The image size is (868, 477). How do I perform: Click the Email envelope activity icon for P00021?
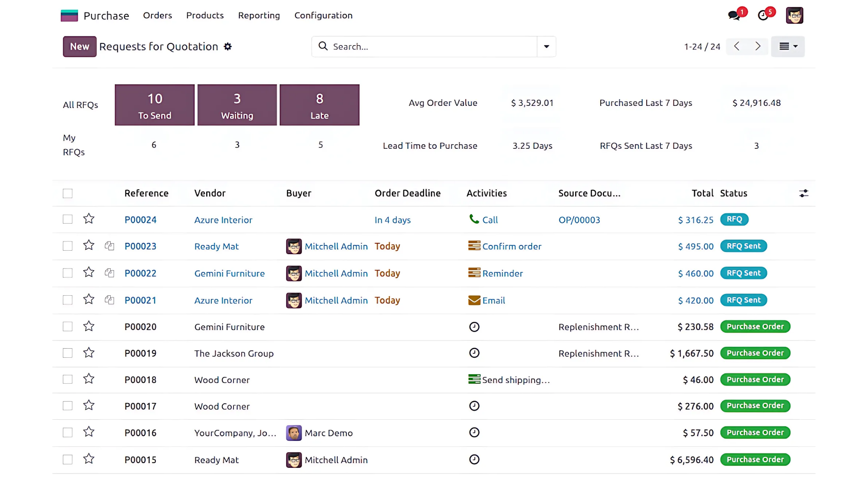pos(474,300)
